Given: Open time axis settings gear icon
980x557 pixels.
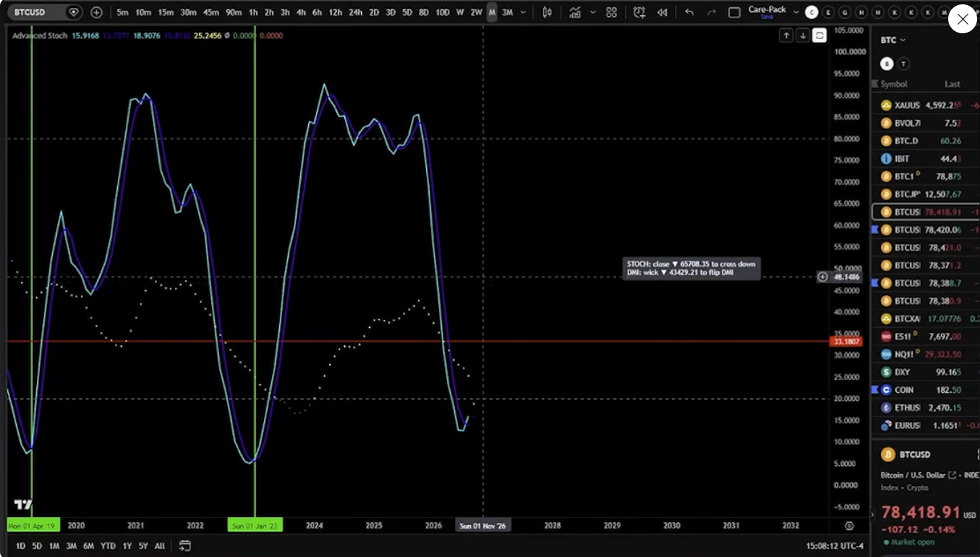Looking at the screenshot, I should tap(849, 526).
